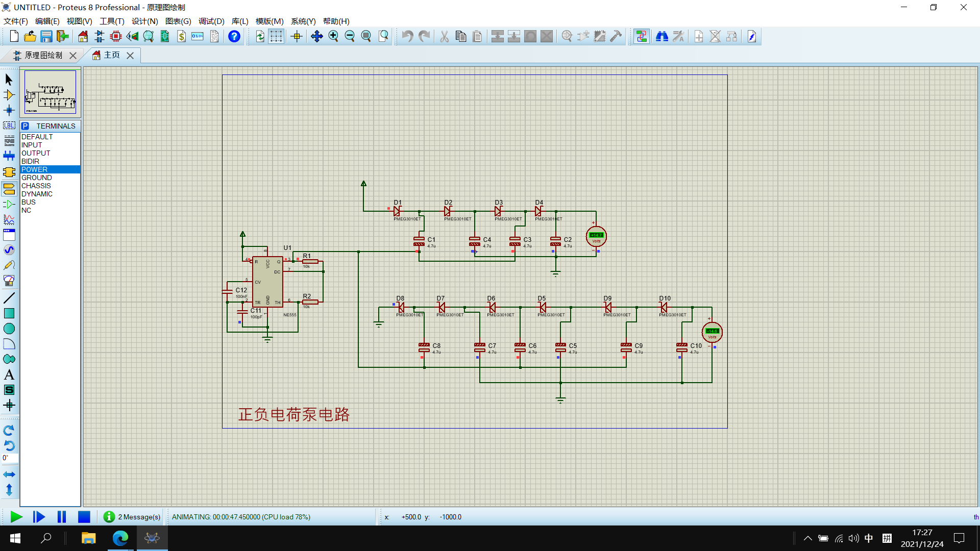
Task: Select the Buses Mode tool
Action: pos(9,156)
